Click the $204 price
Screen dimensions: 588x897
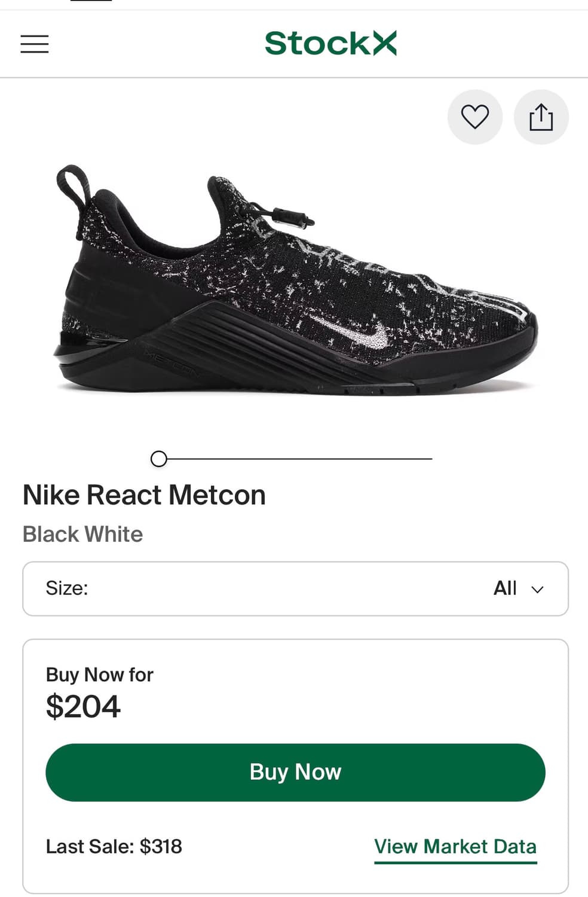tap(83, 706)
